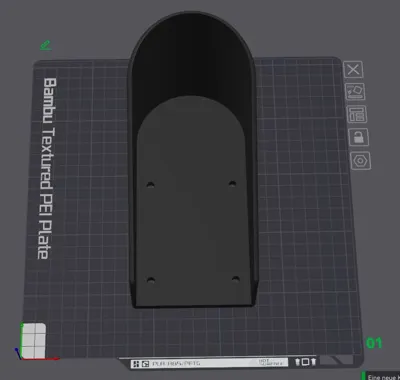This screenshot has width=400, height=380.
Task: Click the green plate name edit pencil icon
Action: pos(46,45)
